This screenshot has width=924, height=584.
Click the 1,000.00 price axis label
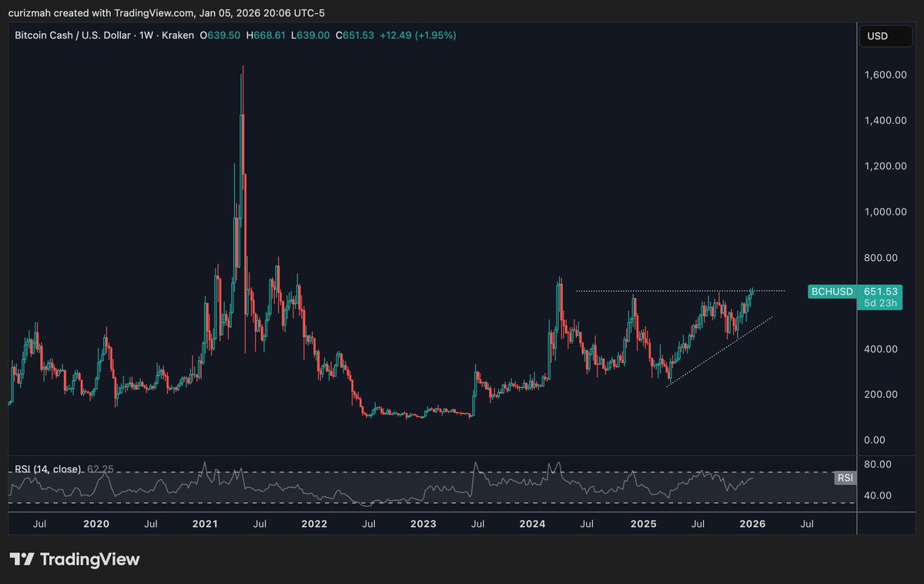[x=886, y=212]
